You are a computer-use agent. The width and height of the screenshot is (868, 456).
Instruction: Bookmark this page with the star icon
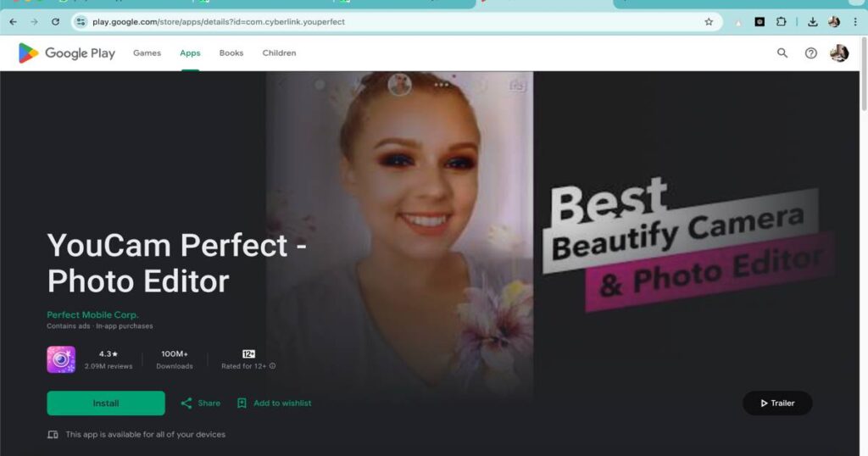(x=709, y=21)
